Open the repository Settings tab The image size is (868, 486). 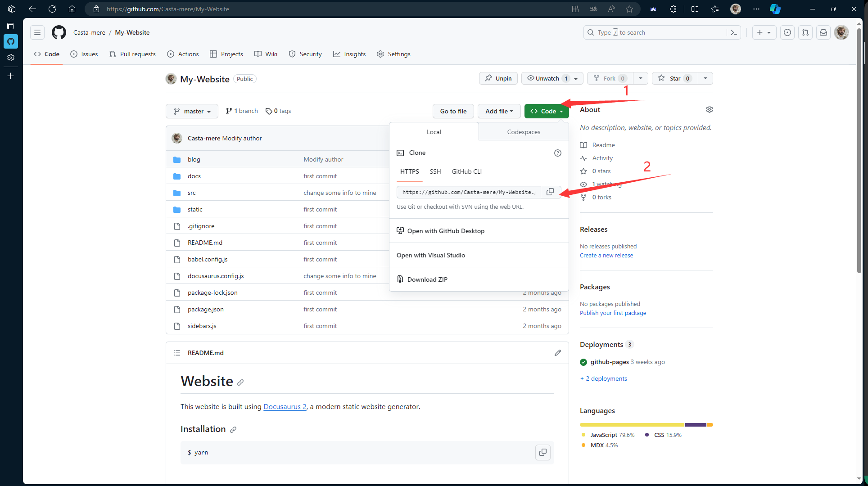point(393,54)
